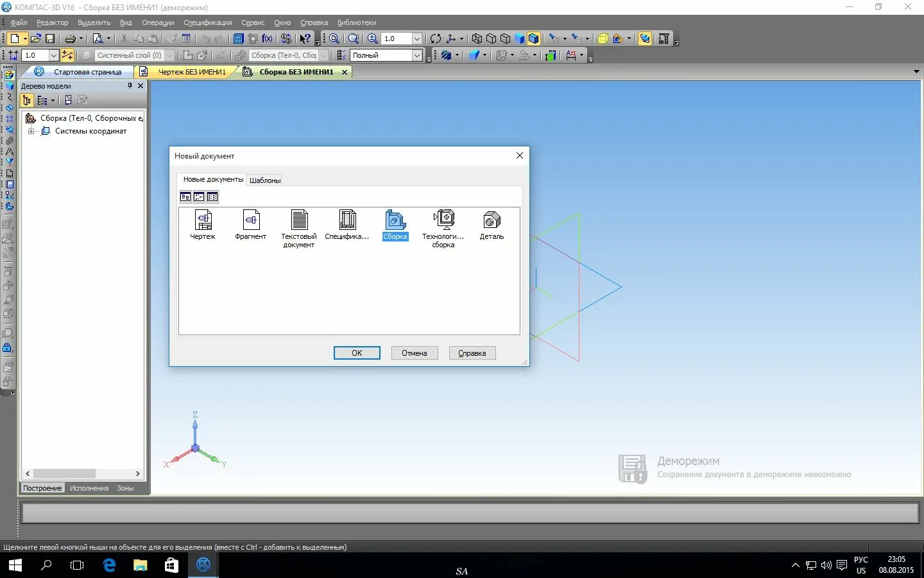Toggle model tree structure display icon
The height and width of the screenshot is (578, 924).
[x=27, y=100]
